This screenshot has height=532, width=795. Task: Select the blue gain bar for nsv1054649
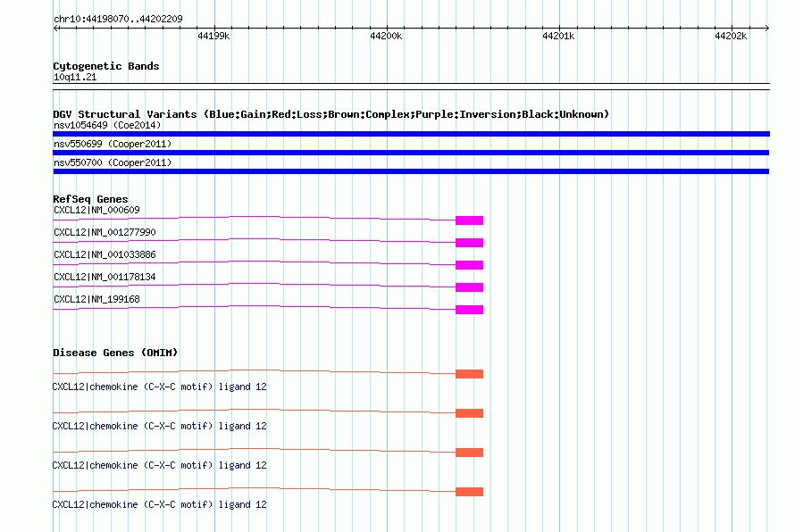click(411, 134)
